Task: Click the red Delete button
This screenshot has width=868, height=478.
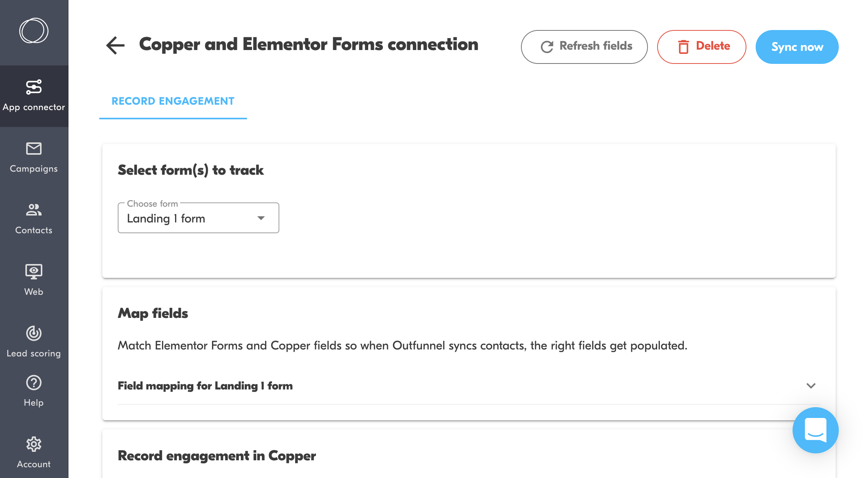Action: click(701, 47)
